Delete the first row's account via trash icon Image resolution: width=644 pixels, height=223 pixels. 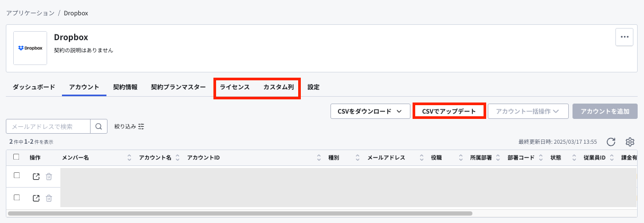[x=49, y=176]
